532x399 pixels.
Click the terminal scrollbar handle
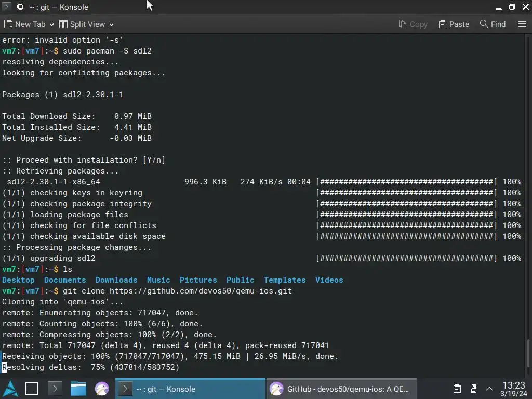(528, 353)
